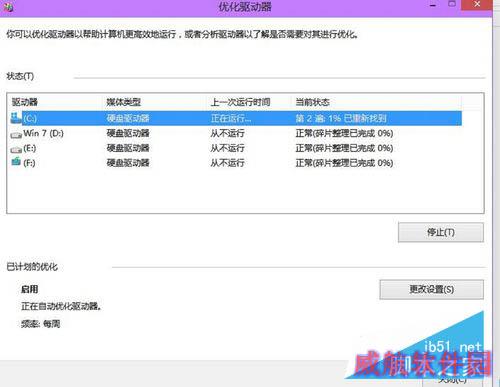Click the 正在自动优化驱动器 text
500x387 pixels.
(61, 306)
